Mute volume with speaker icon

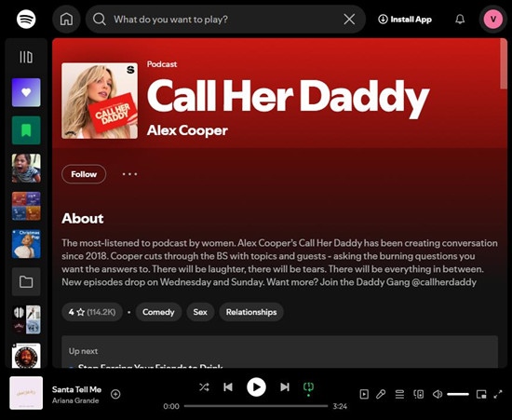438,394
